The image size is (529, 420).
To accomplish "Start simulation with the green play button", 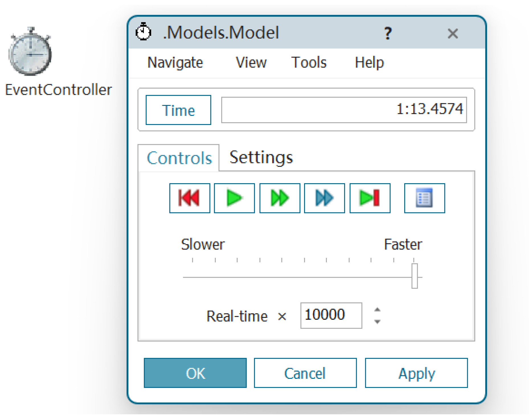I will [234, 198].
